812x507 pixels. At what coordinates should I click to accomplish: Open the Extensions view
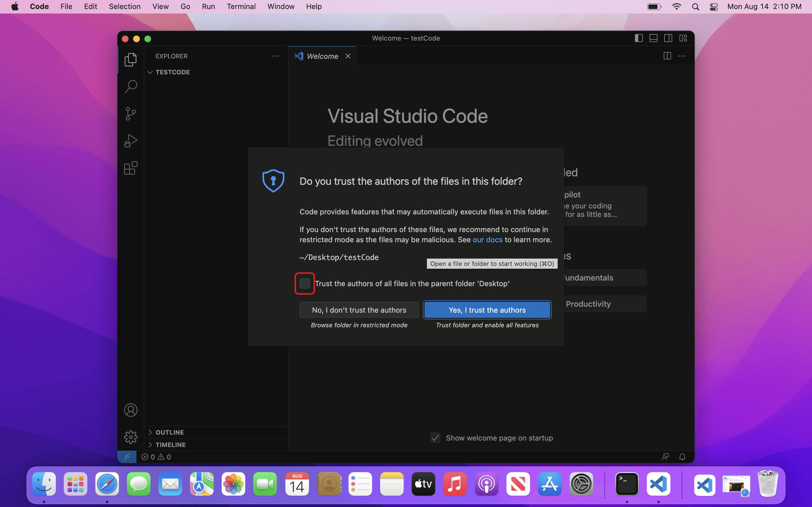pos(131,168)
